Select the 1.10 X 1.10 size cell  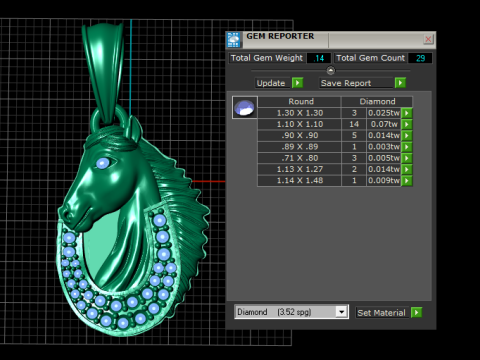[299, 124]
